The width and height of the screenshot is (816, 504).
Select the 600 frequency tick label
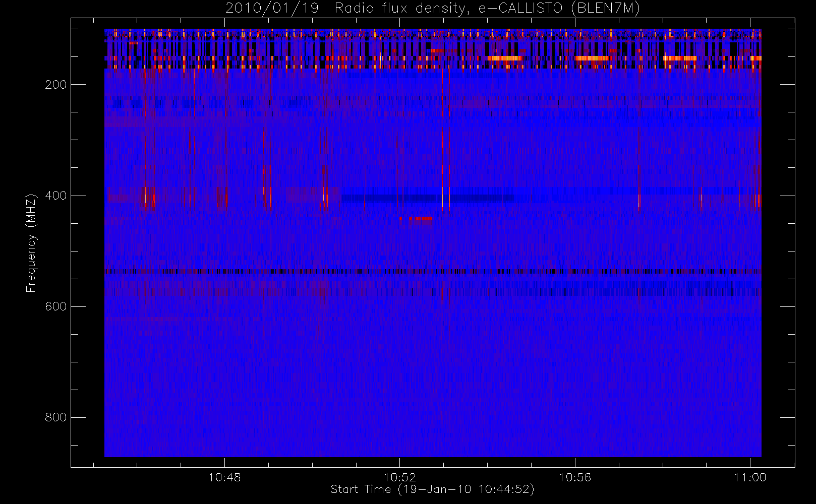click(55, 306)
